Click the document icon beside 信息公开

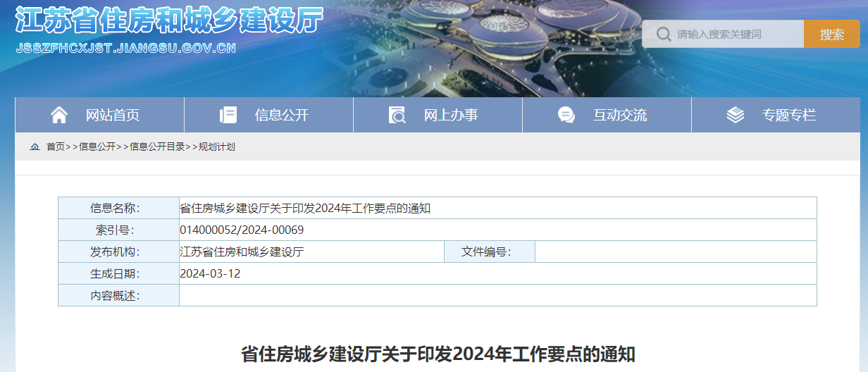[x=228, y=115]
